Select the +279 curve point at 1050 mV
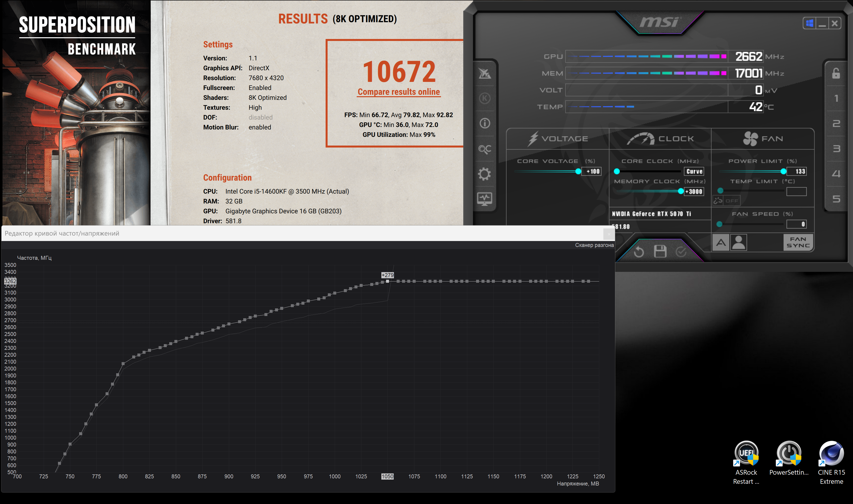This screenshot has height=504, width=853. coord(388,281)
